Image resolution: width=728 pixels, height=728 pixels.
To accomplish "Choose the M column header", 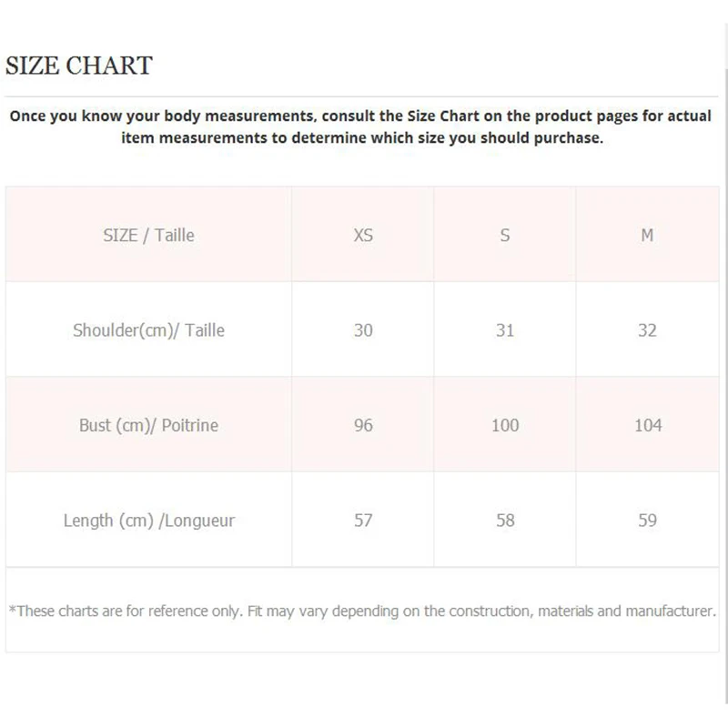I will pyautogui.click(x=647, y=235).
